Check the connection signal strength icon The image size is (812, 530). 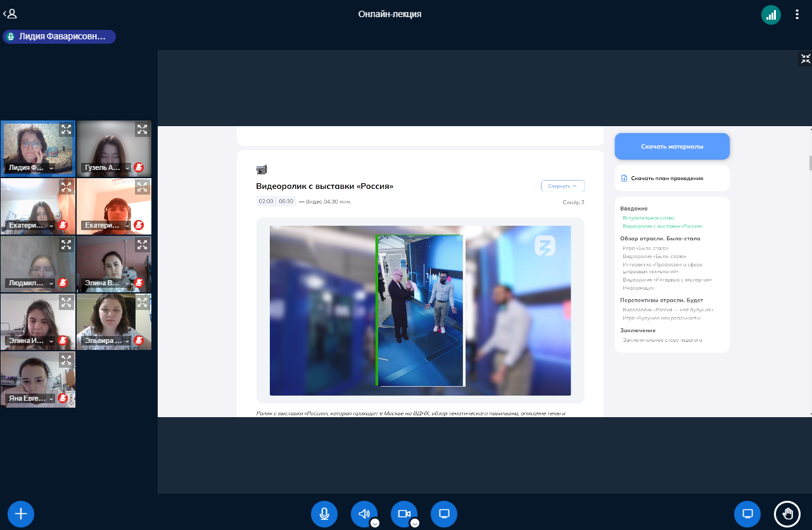pos(771,15)
